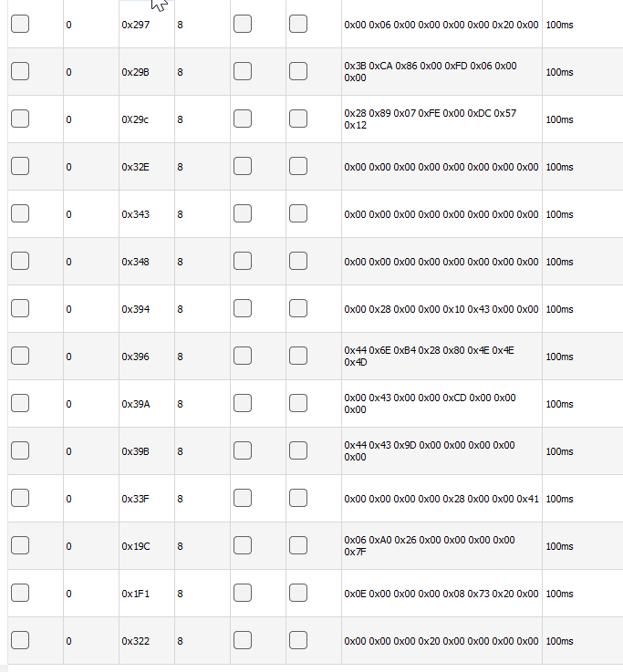
Task: Select the 0x348 ID field
Action: pyautogui.click(x=136, y=262)
